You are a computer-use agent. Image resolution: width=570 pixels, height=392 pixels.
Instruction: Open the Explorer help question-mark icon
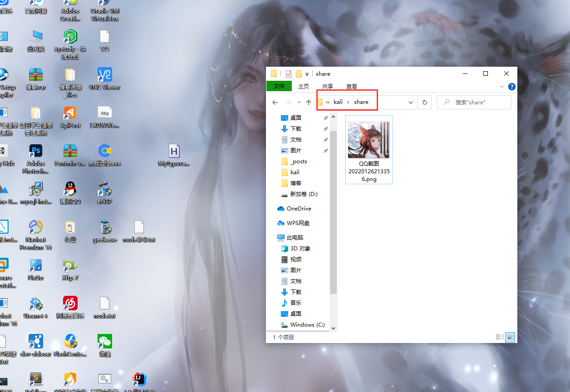click(x=511, y=87)
